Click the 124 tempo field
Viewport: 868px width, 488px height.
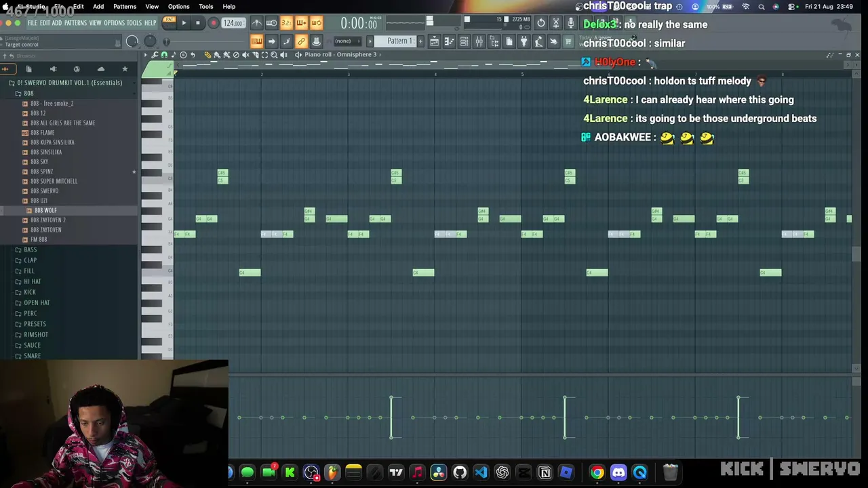point(233,23)
